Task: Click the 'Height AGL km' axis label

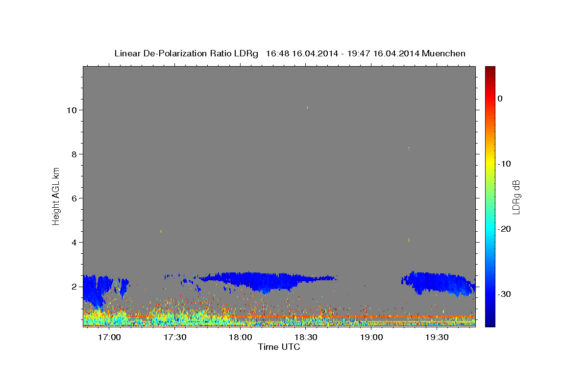Action: click(56, 196)
